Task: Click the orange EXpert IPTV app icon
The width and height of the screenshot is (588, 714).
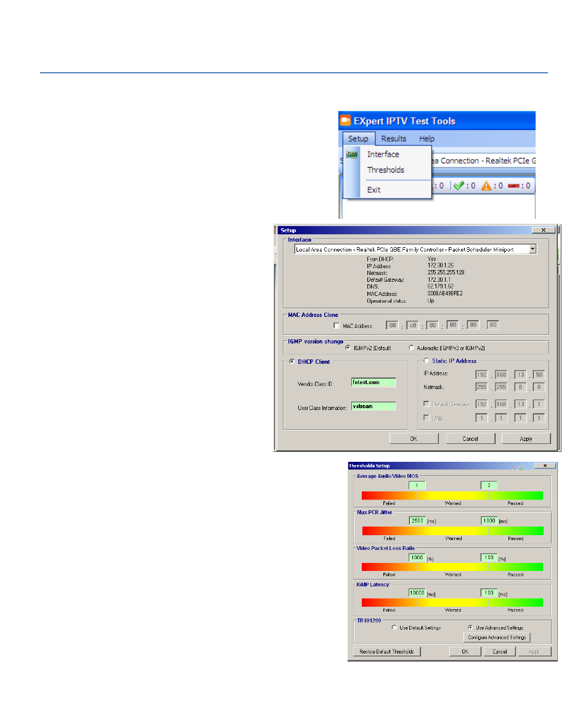Action: pos(345,120)
